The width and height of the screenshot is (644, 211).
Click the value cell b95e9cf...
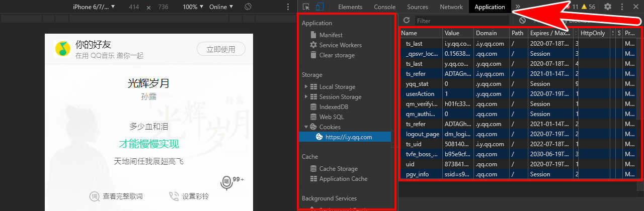tap(458, 154)
